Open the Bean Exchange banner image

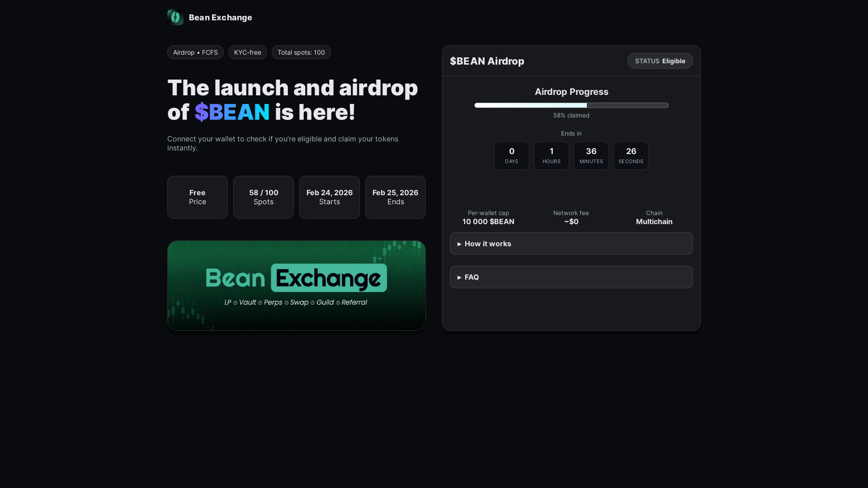tap(297, 286)
